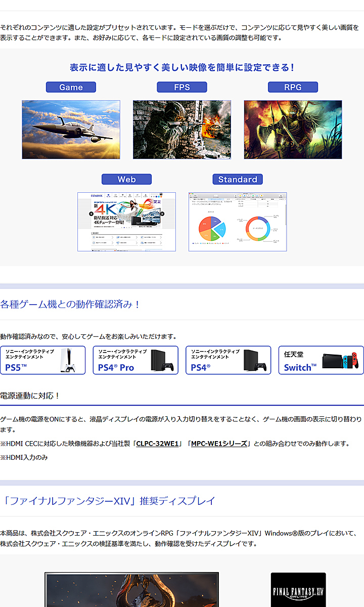Open the Web mode website screenshot
364x607 pixels.
click(x=126, y=222)
